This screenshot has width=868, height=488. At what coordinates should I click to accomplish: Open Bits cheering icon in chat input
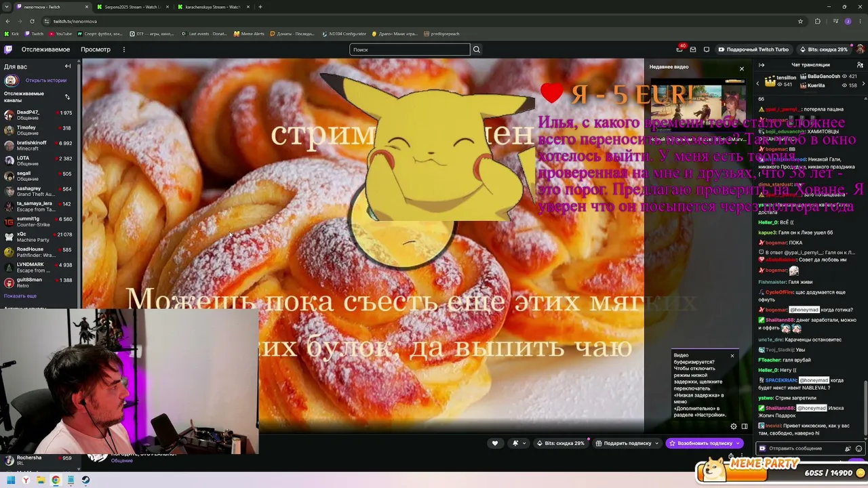pyautogui.click(x=848, y=449)
